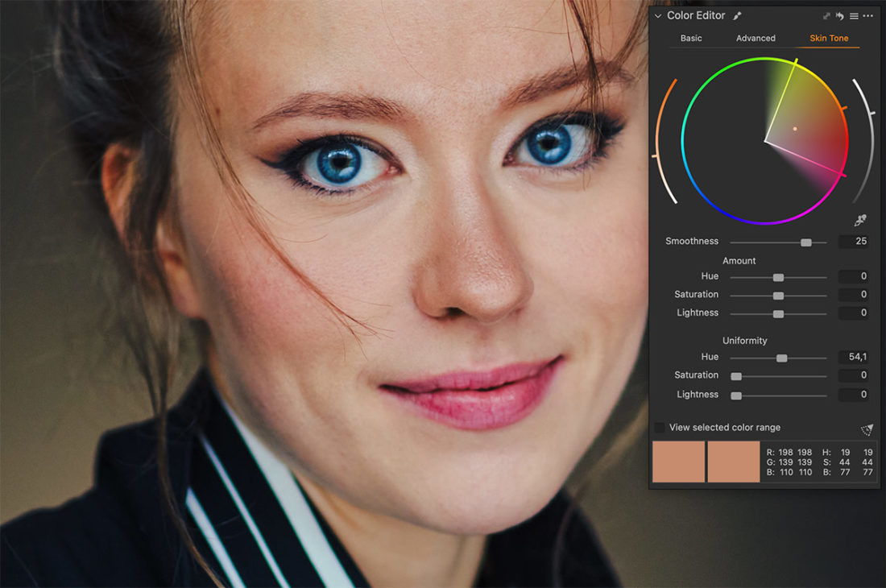
Task: Pick skin tone with eyedropper below color wheel
Action: click(x=861, y=221)
